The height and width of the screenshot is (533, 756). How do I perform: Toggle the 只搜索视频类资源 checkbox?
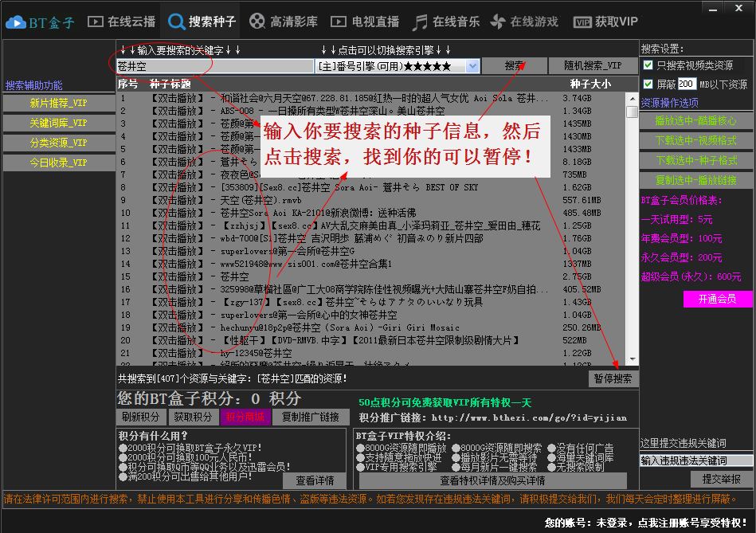pyautogui.click(x=648, y=65)
